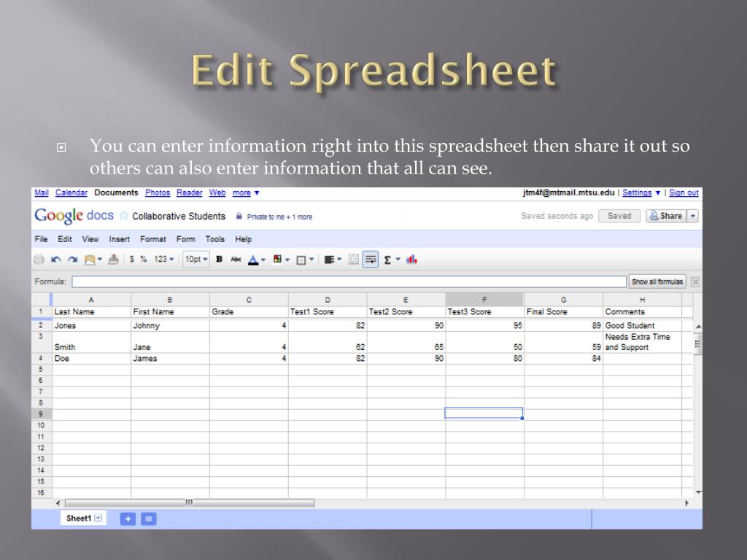Toggle strikethrough formatting
This screenshot has height=560, width=747.
coord(236,259)
